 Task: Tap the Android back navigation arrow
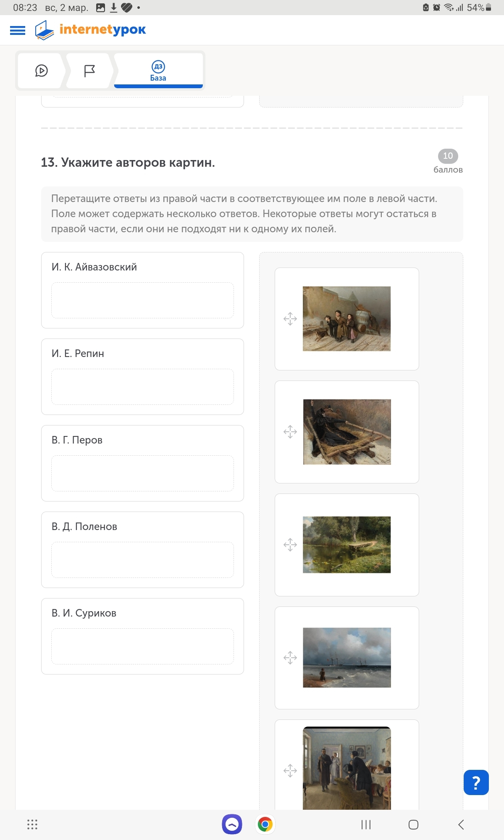point(461,824)
